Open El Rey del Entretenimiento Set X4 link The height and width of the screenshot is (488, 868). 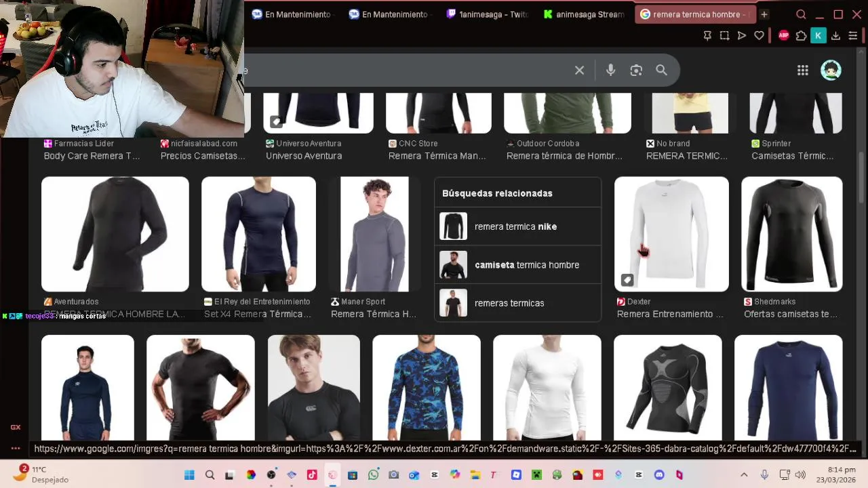pos(258,314)
